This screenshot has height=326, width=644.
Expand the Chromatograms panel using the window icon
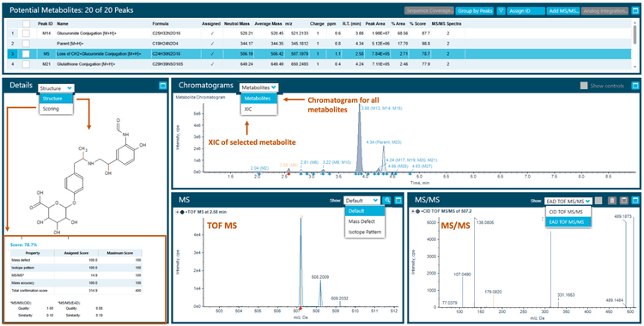[635, 86]
